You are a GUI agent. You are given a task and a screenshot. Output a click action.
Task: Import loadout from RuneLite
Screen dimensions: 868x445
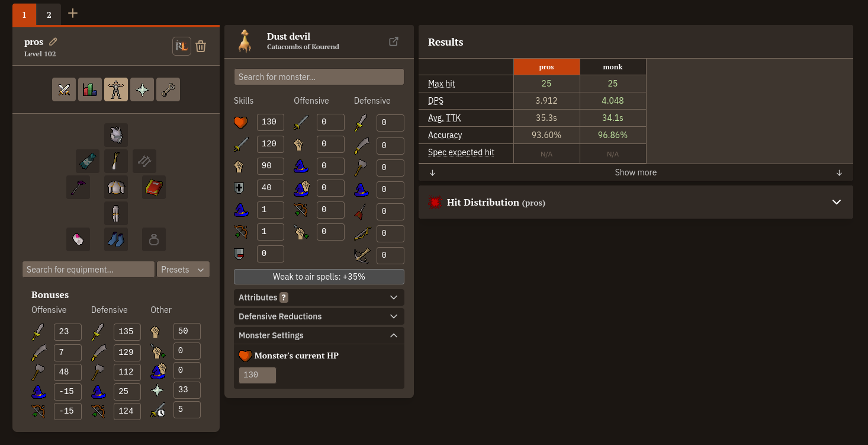[x=182, y=46]
